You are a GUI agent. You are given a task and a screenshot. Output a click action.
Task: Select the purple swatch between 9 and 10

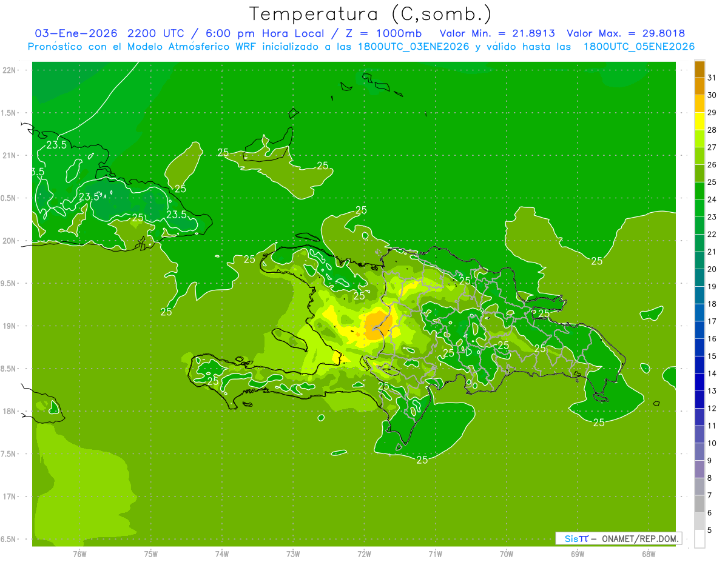click(699, 452)
